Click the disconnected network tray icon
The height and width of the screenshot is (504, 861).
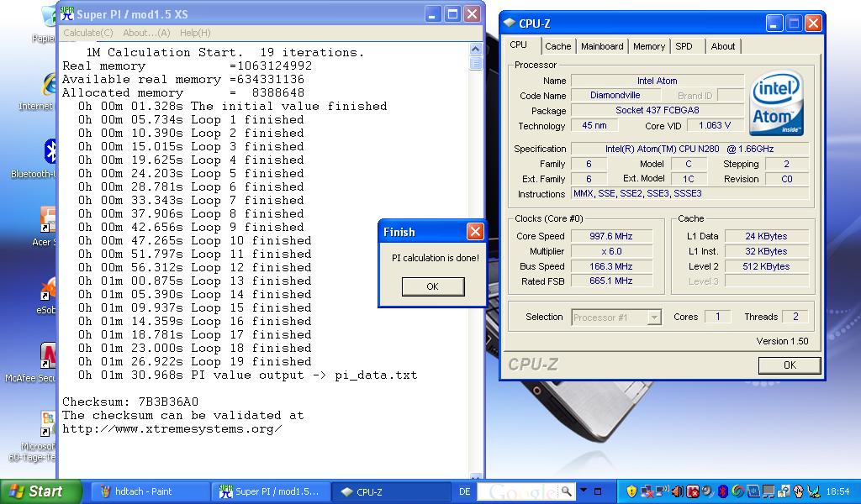tap(647, 491)
